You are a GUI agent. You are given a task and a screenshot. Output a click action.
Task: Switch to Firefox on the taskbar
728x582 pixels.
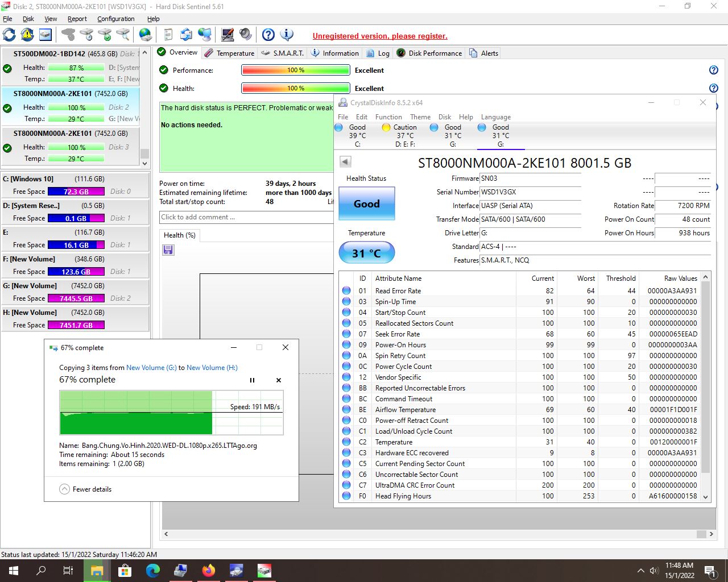pos(209,571)
